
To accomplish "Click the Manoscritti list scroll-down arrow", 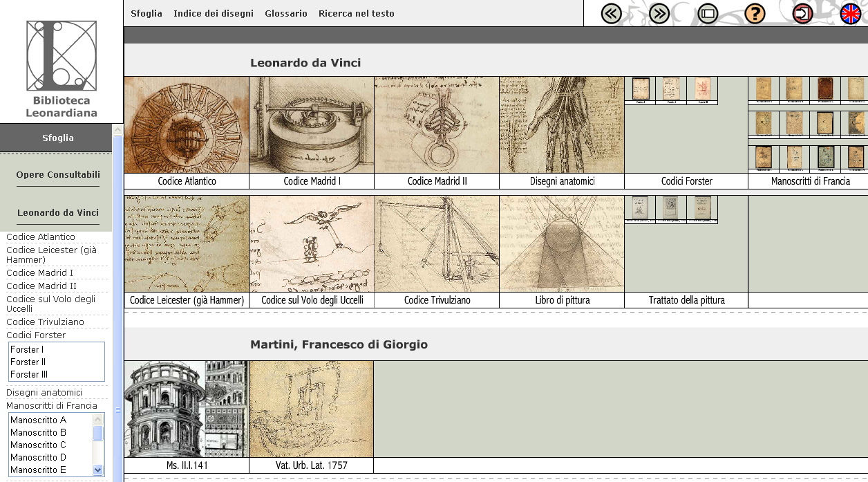I will coord(98,470).
